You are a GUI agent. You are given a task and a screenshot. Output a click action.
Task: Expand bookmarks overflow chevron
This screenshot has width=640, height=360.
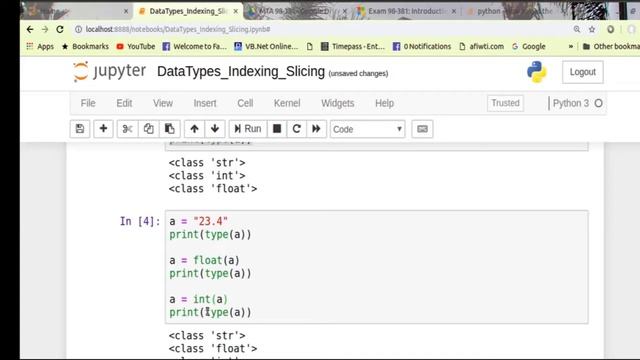571,47
